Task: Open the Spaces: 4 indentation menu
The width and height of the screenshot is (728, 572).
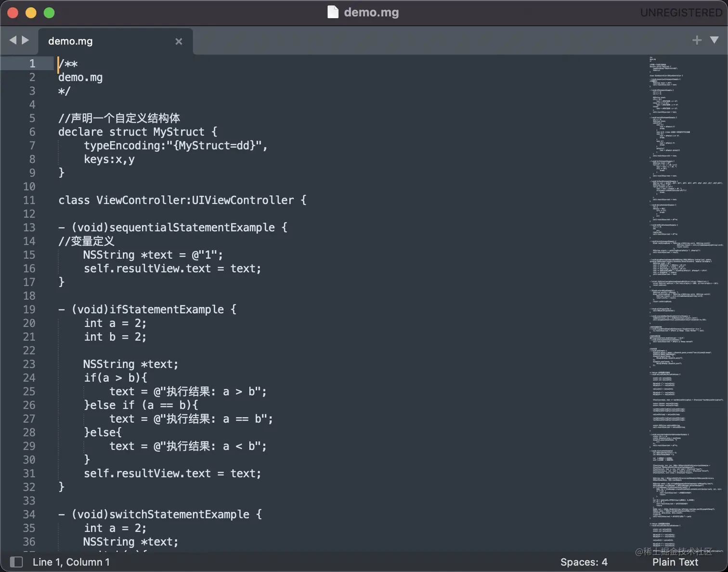Action: point(584,562)
